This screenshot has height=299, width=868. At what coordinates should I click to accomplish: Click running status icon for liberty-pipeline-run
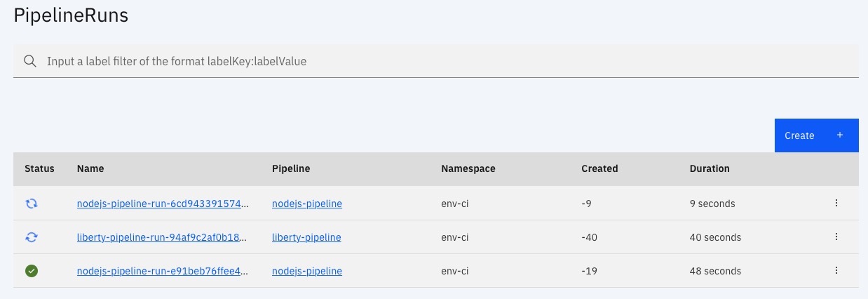coord(32,237)
